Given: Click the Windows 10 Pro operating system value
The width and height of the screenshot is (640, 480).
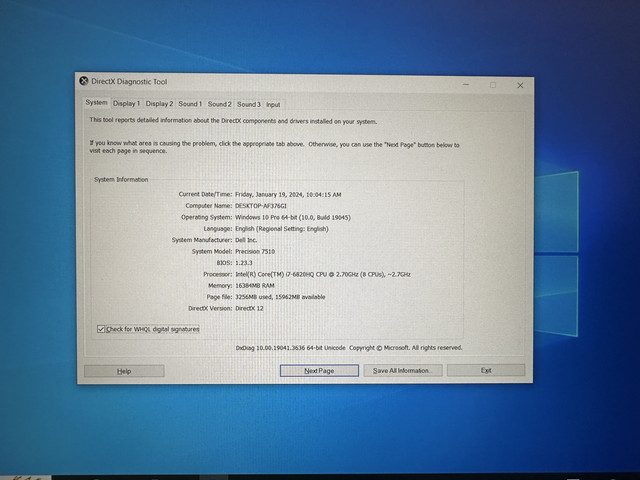Looking at the screenshot, I should pyautogui.click(x=293, y=218).
